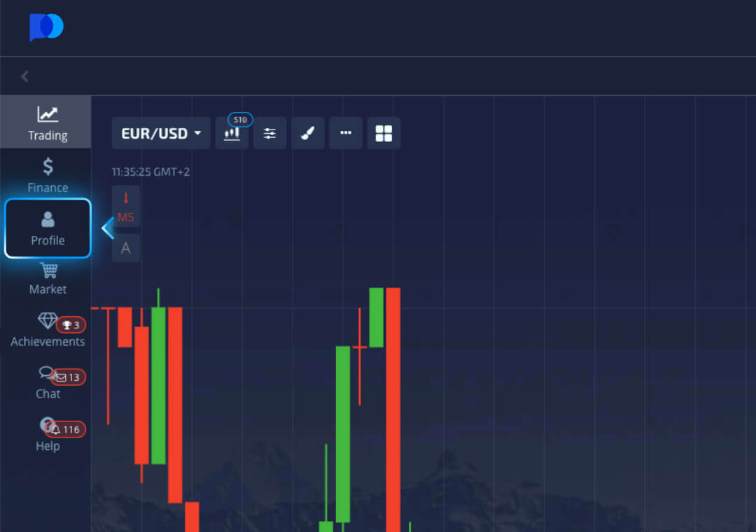Collapse the sidebar with the left chevron
The image size is (756, 532).
click(24, 76)
